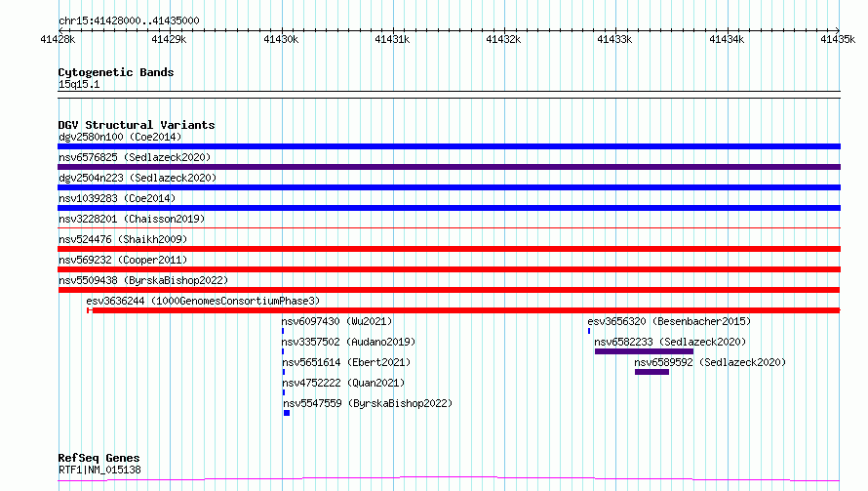Click the dgv2580n100 (Coe2014) variant label

[120, 137]
